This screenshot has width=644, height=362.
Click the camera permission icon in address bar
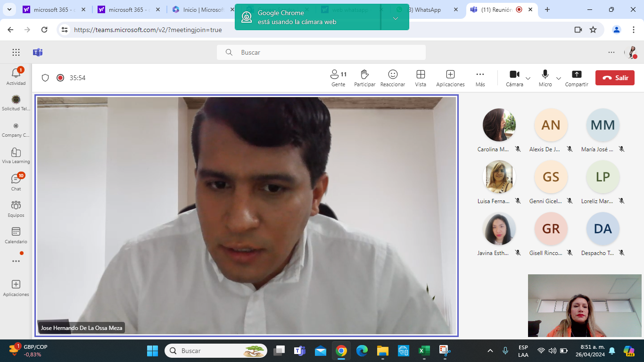point(578,30)
